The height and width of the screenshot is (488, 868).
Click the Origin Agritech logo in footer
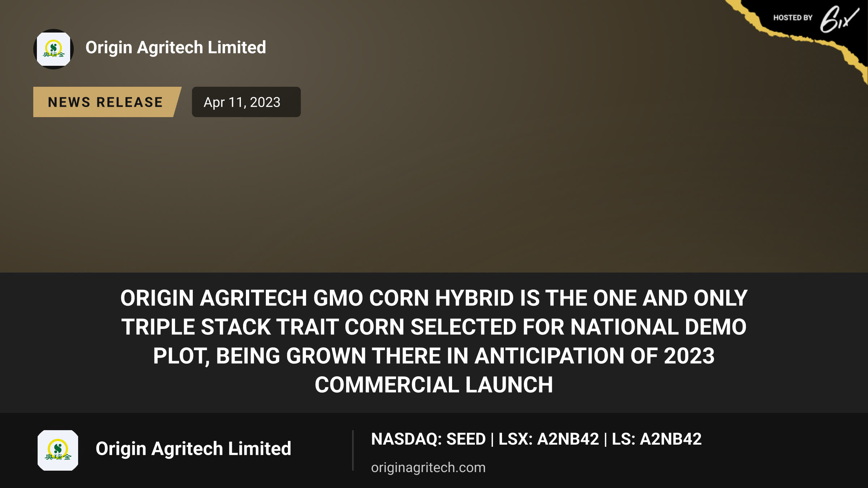coord(58,450)
